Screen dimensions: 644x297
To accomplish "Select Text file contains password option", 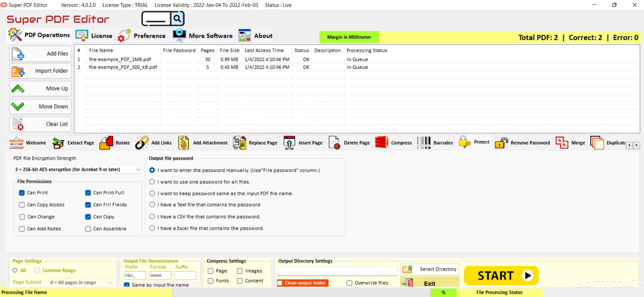I will [152, 205].
